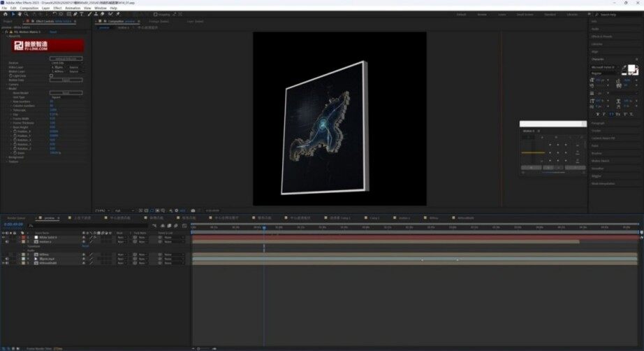Click the timeline current time indicator
Image resolution: width=644 pixels, height=351 pixels.
tap(264, 227)
